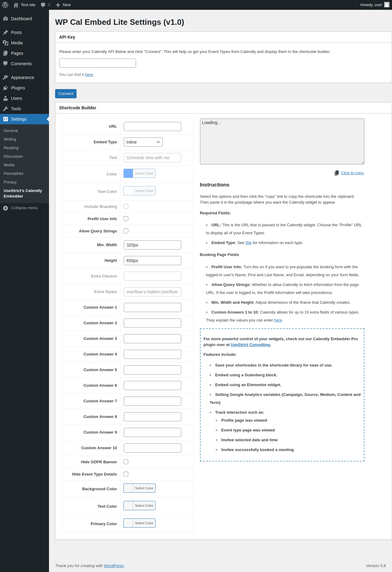Click the copy icon beside Click to copy
This screenshot has height=572, width=392.
click(x=337, y=173)
